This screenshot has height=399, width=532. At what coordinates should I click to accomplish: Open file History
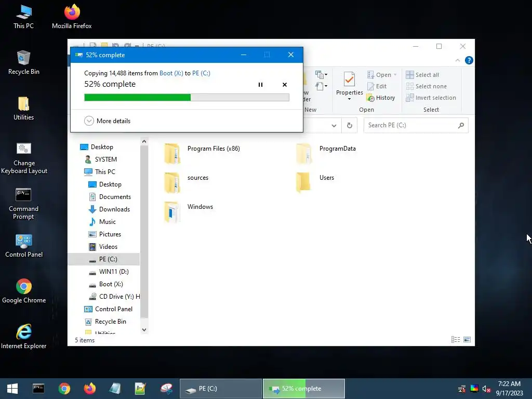tap(381, 98)
